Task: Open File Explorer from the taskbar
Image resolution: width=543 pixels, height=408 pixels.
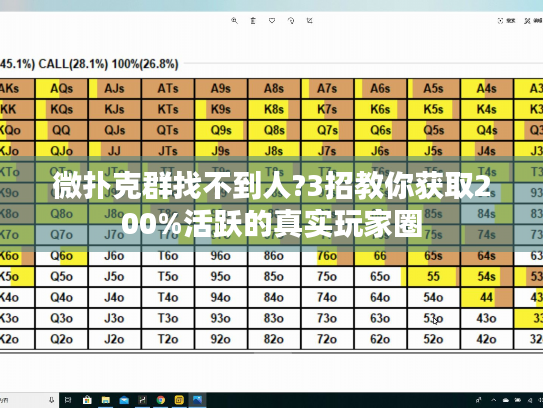Action: (106, 400)
